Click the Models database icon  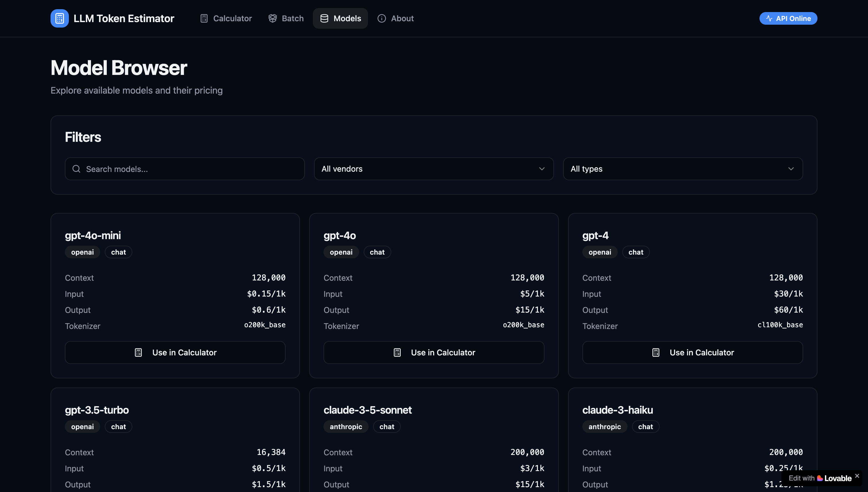click(x=324, y=18)
